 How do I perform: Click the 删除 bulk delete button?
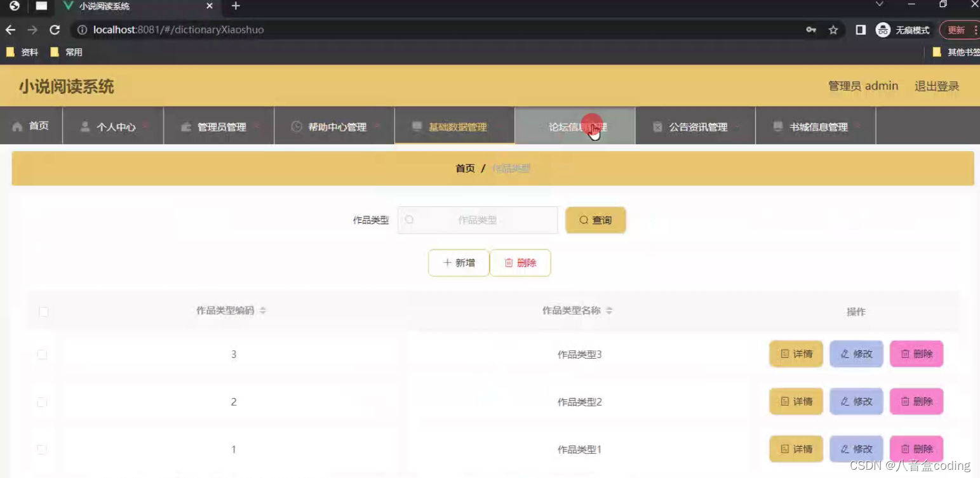520,263
